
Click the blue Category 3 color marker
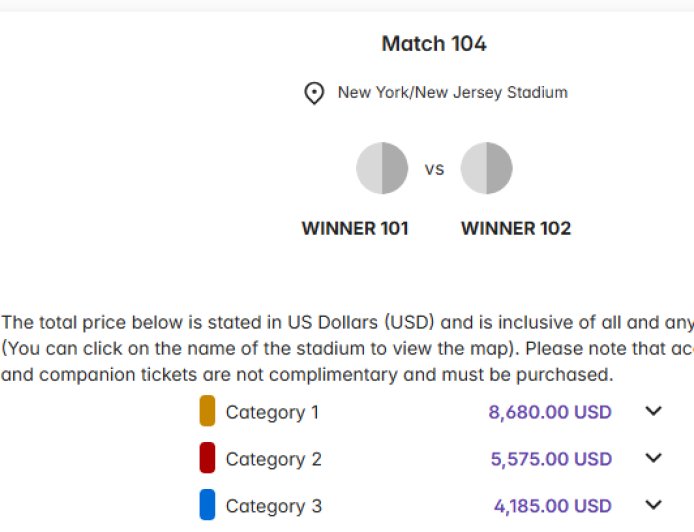point(207,505)
